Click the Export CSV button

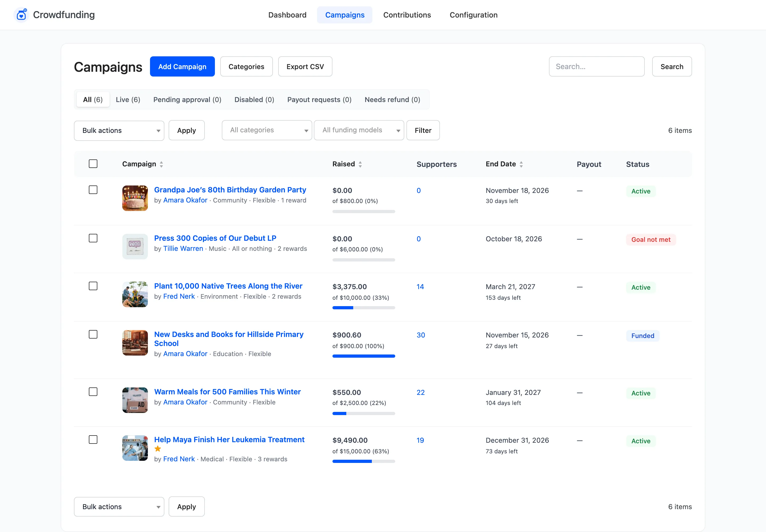click(x=305, y=67)
